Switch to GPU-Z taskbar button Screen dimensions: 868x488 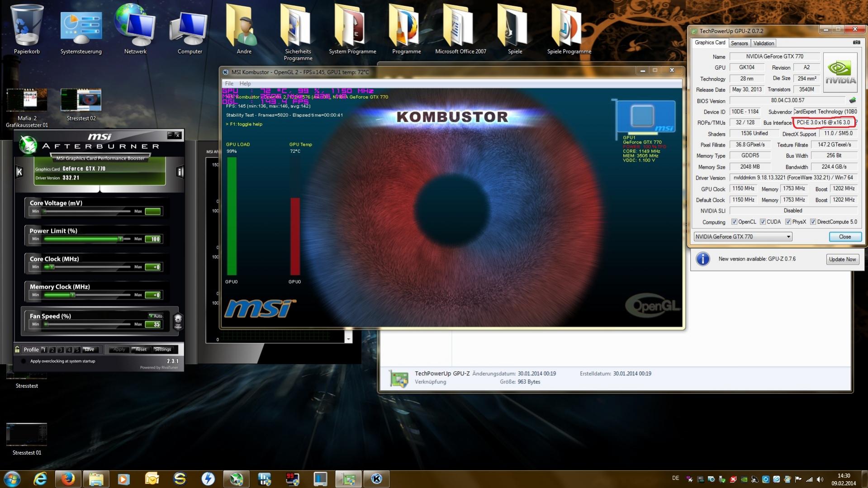pyautogui.click(x=348, y=479)
